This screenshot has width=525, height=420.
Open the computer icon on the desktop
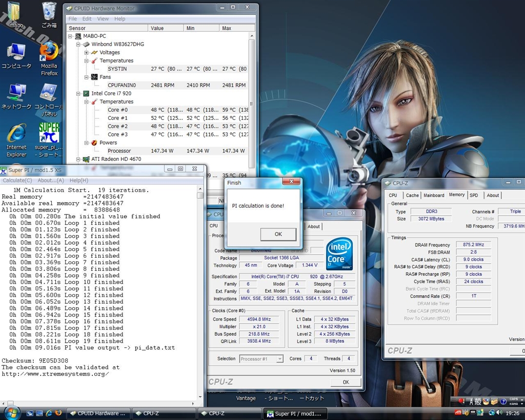pyautogui.click(x=16, y=52)
